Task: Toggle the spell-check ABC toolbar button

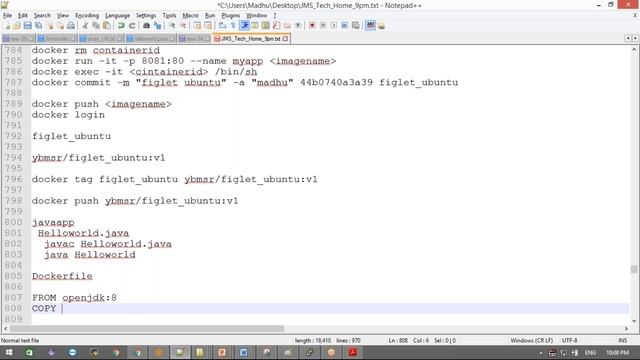Action: 370,25
